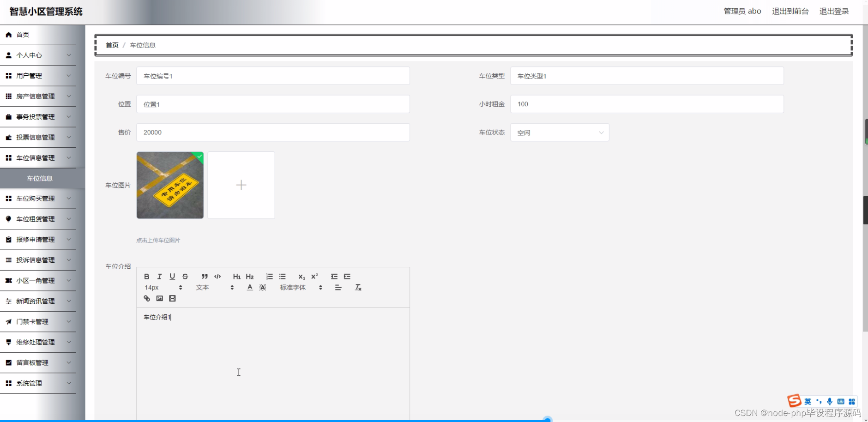Open the font color picker

click(x=249, y=287)
